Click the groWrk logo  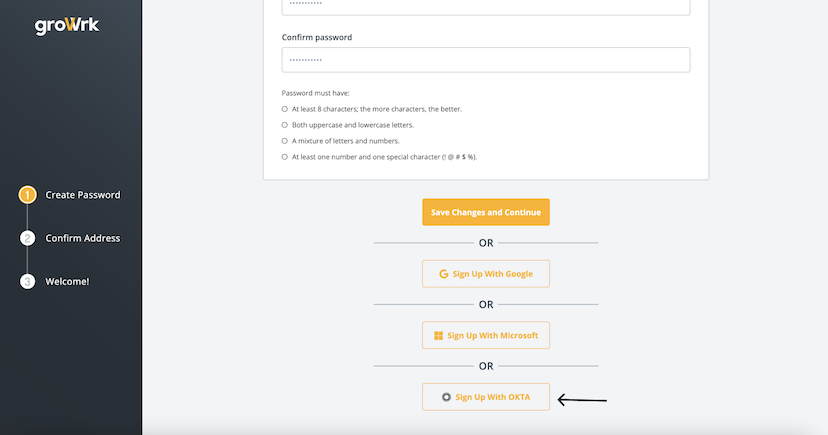(67, 26)
